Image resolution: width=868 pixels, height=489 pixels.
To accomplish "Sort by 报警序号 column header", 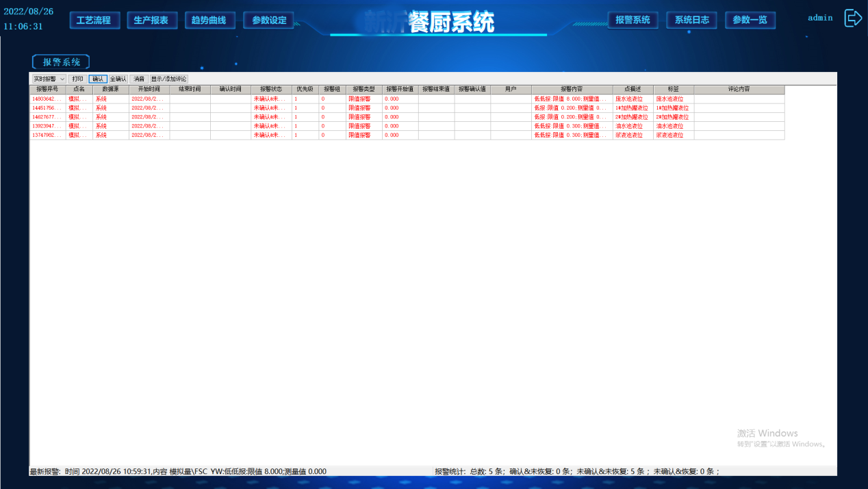I will pyautogui.click(x=47, y=90).
